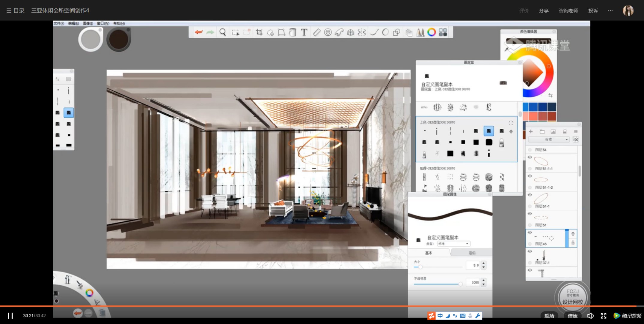Open the layer blend mode dropdown 标准
The height and width of the screenshot is (324, 644).
pyautogui.click(x=549, y=139)
